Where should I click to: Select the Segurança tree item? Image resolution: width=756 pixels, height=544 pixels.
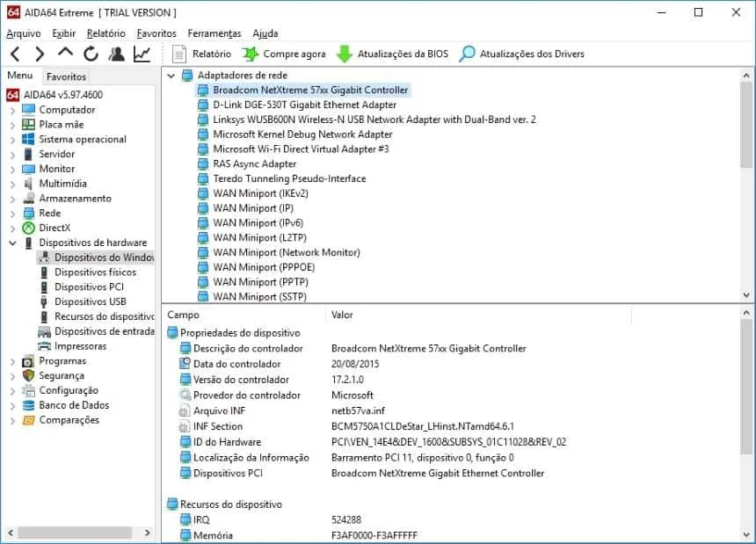tap(54, 376)
